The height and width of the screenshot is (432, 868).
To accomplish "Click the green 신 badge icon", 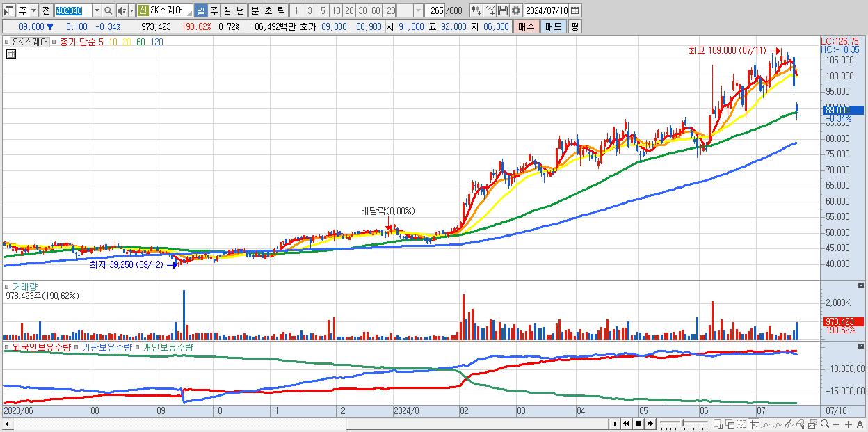I will pyautogui.click(x=142, y=10).
